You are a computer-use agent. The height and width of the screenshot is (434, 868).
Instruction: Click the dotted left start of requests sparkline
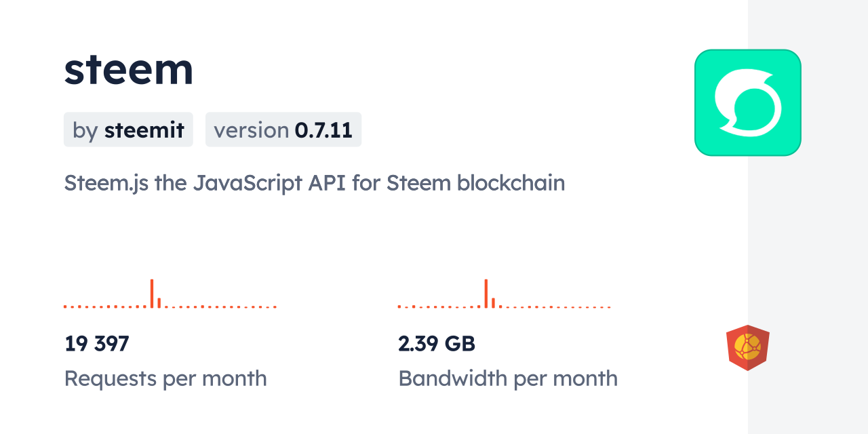pos(66,307)
